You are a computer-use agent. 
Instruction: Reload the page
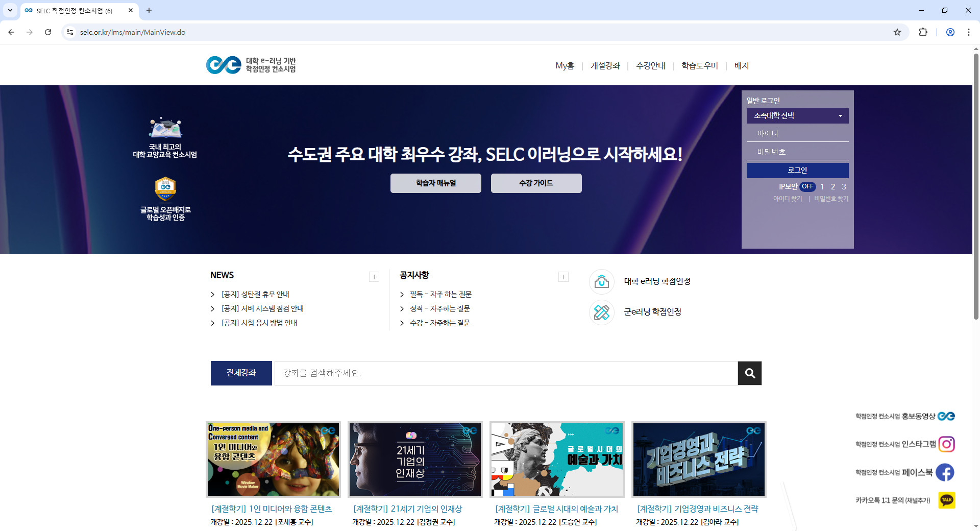48,32
